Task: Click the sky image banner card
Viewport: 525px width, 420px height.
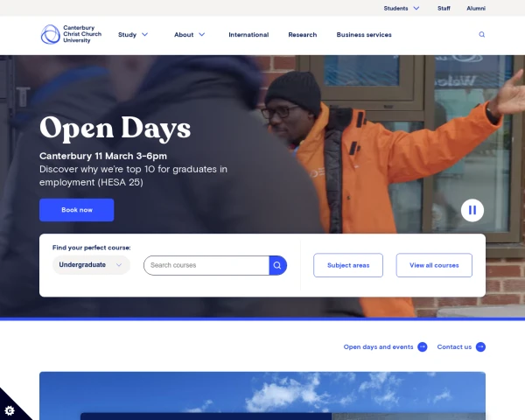Action: (x=262, y=395)
